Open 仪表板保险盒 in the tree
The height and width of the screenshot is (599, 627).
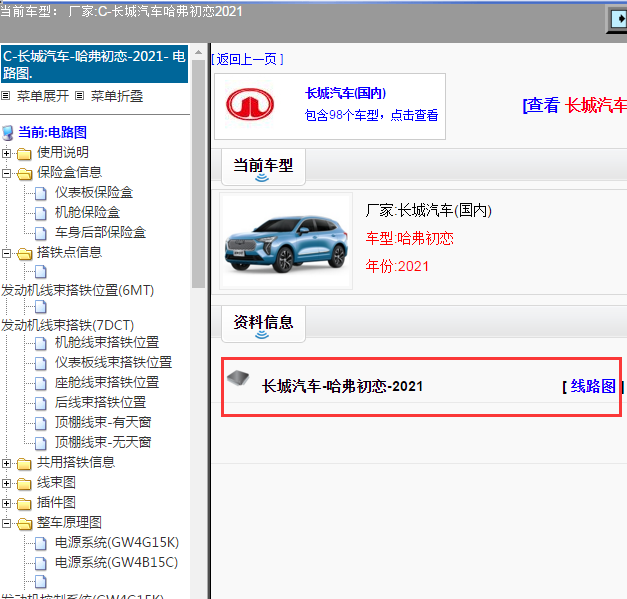click(94, 193)
